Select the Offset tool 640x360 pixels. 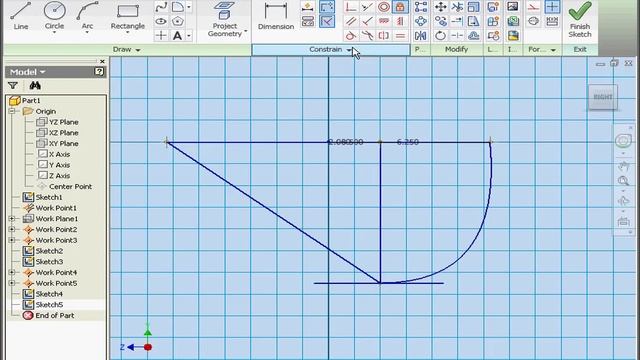coord(473,36)
